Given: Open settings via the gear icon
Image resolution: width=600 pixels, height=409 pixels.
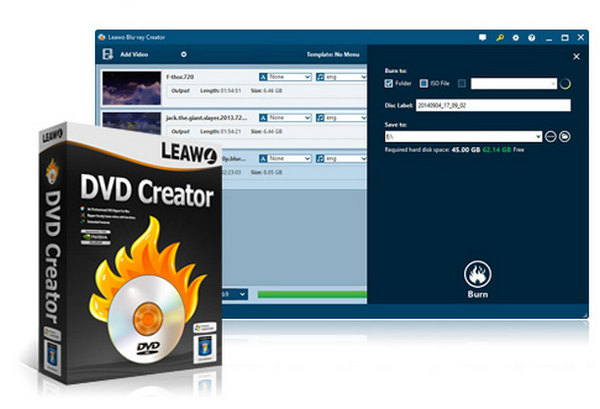Looking at the screenshot, I should 516,37.
